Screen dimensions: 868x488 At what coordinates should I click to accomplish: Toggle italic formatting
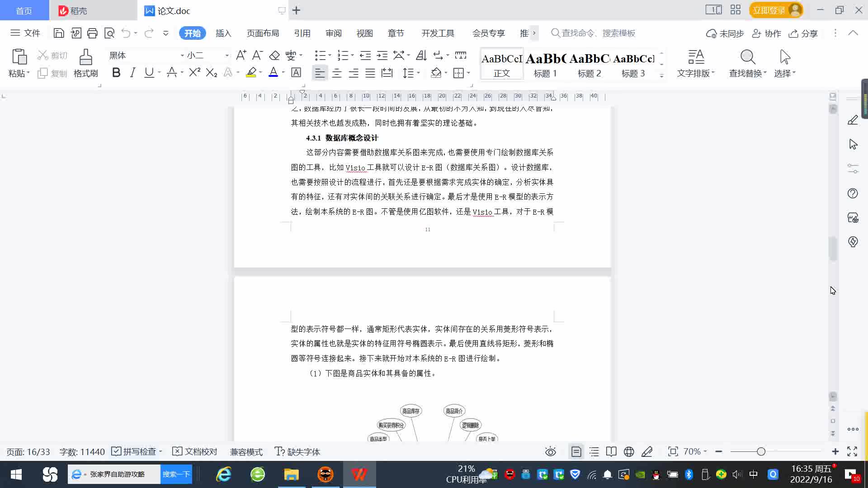tap(132, 73)
